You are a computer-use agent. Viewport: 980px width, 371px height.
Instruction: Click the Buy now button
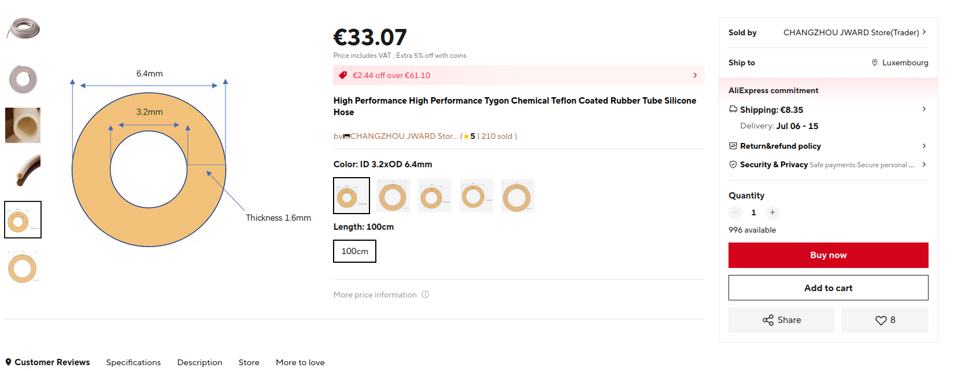click(828, 255)
